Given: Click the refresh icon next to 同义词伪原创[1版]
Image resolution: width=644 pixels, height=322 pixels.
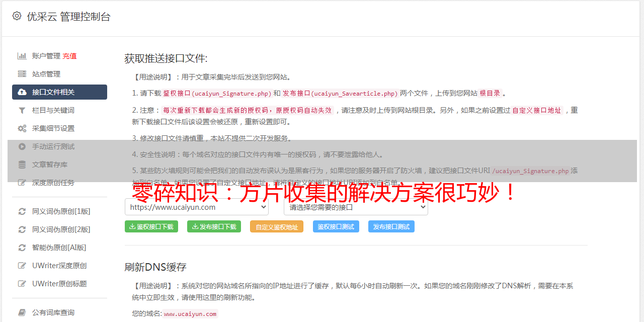Looking at the screenshot, I should [x=22, y=211].
